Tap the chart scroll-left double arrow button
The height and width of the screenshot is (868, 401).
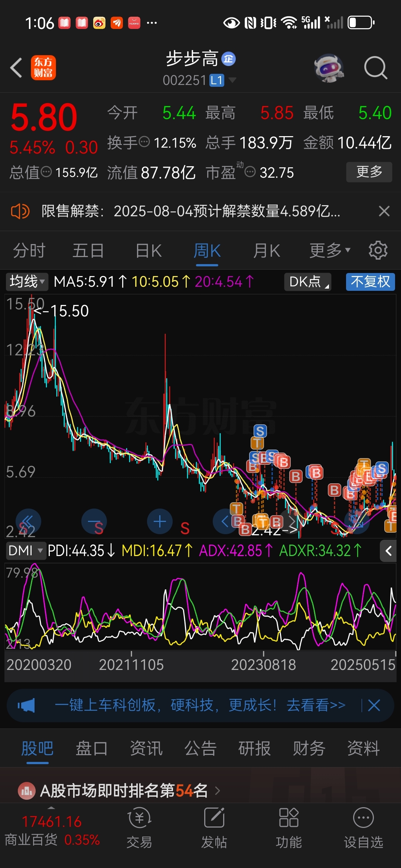(28, 521)
